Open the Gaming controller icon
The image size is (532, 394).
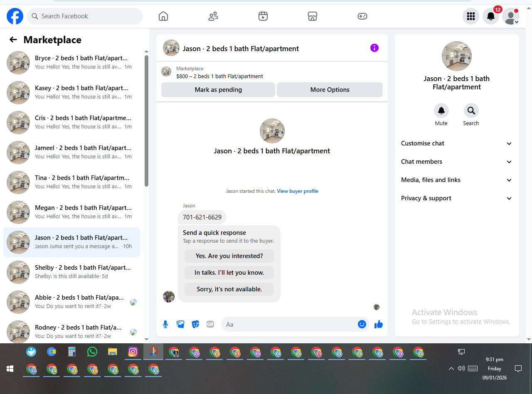pyautogui.click(x=362, y=16)
